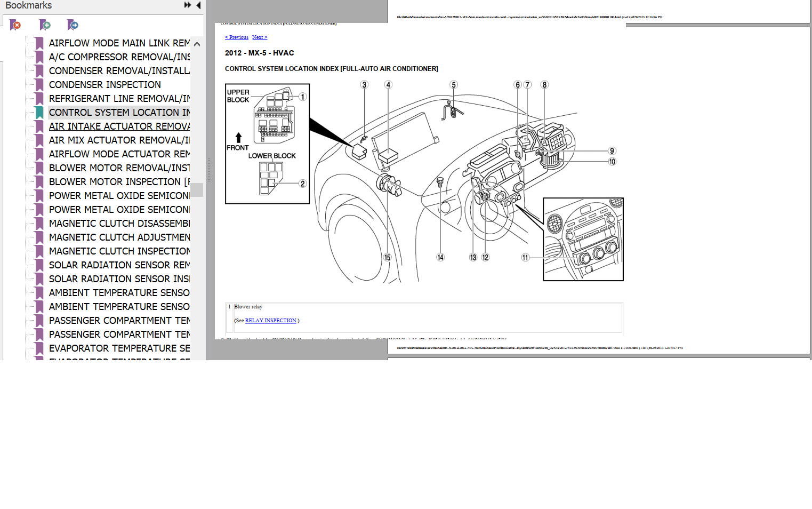The image size is (812, 509).
Task: Click bookmark icon beside BLOWER MOTOR REMOVAL
Action: coord(39,168)
